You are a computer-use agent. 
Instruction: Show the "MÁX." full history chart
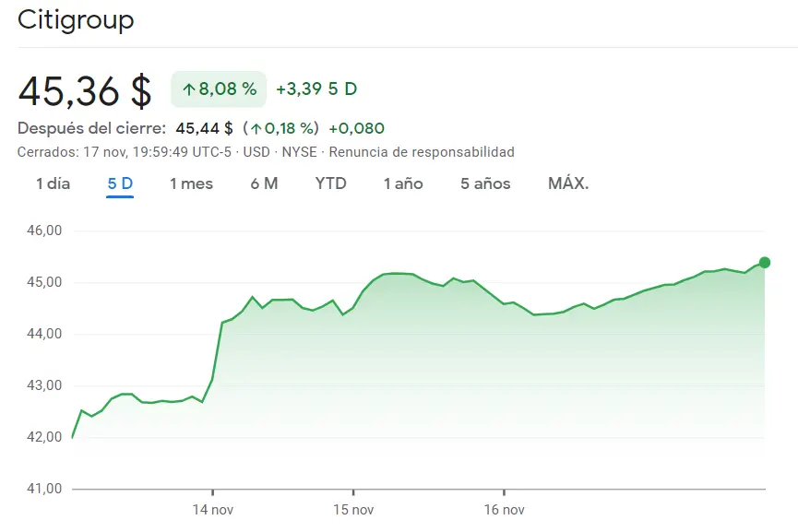(x=568, y=183)
